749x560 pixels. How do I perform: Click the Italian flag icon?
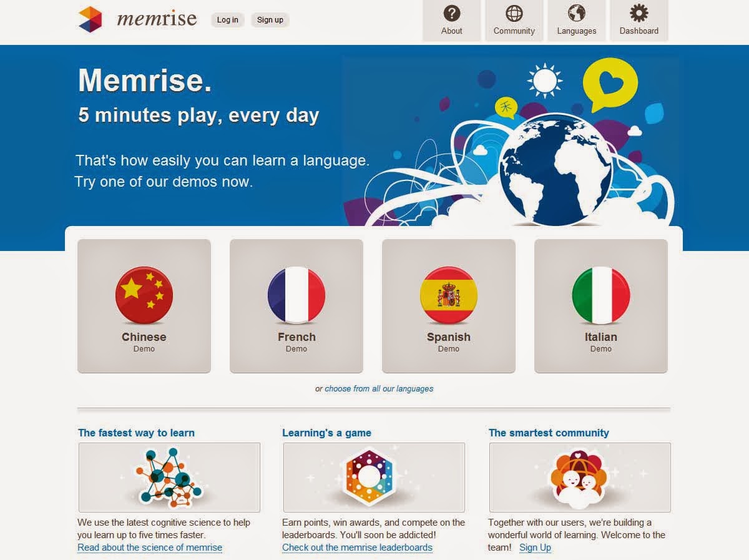tap(601, 295)
